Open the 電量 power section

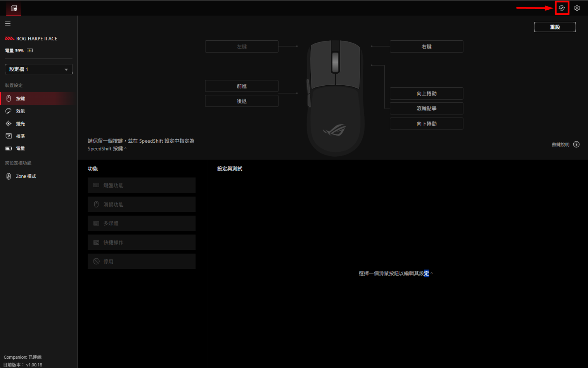pos(38,149)
